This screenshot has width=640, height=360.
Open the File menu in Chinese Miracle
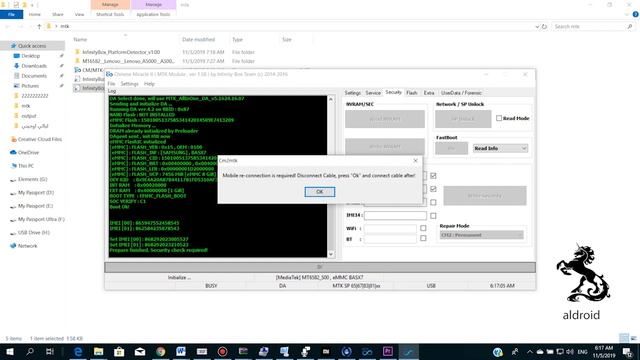(111, 84)
